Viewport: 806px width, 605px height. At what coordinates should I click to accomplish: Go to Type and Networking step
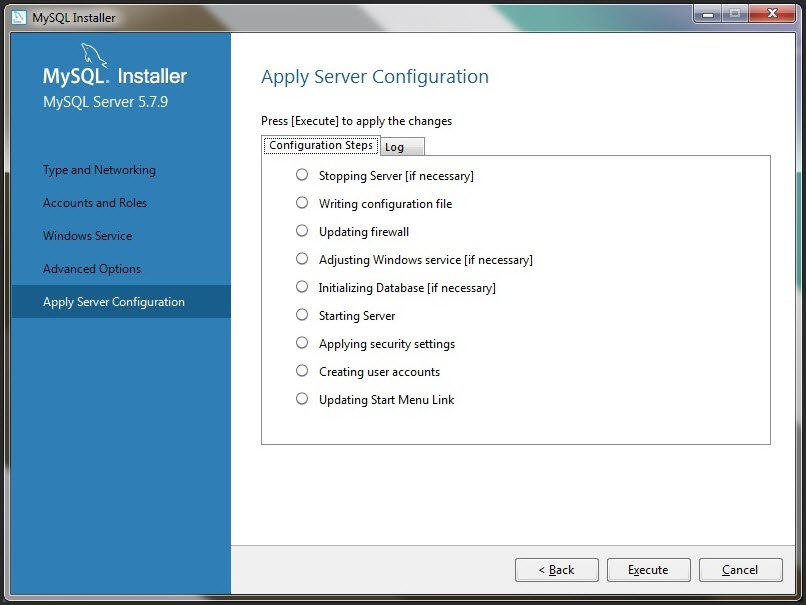(x=99, y=170)
